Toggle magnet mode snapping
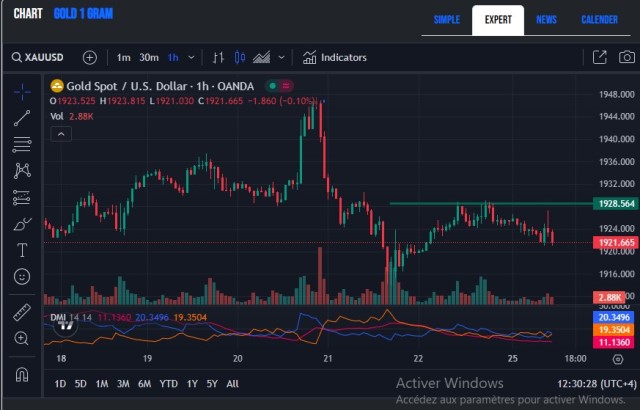 point(22,374)
